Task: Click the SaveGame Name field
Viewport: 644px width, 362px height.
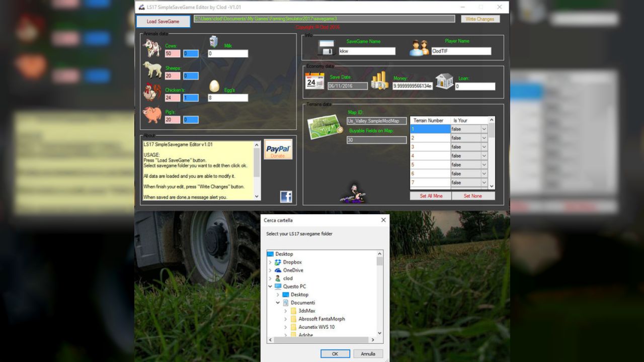Action: pyautogui.click(x=367, y=51)
